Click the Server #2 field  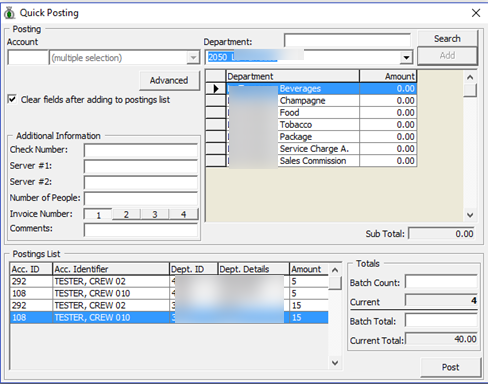click(141, 182)
